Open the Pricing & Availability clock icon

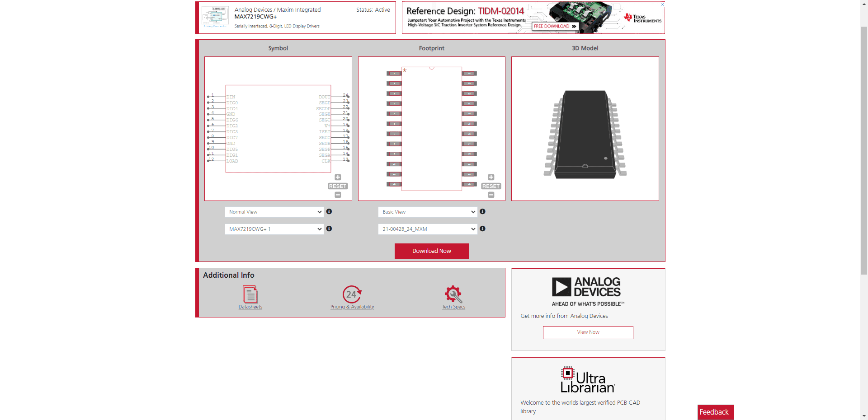point(352,294)
